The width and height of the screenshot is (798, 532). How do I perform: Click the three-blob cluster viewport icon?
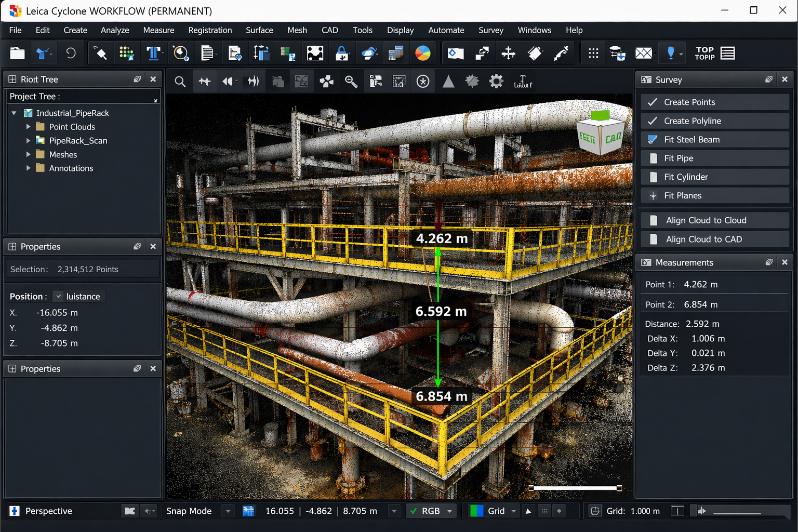point(327,82)
